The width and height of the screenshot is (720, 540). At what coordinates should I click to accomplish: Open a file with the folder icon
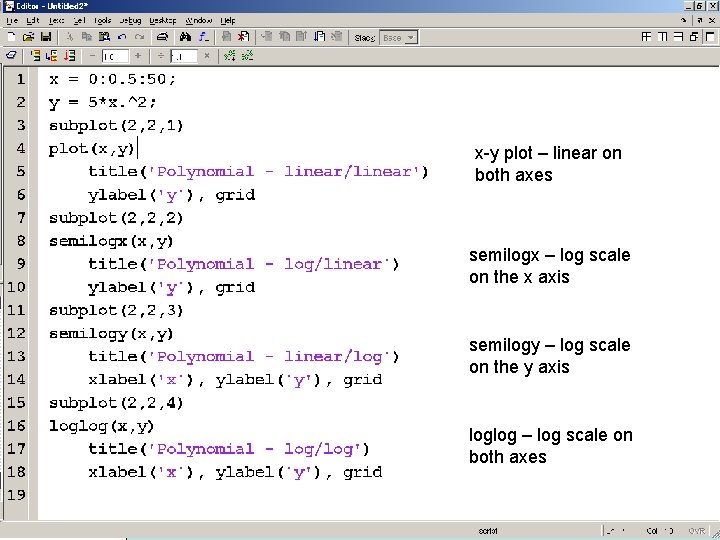tap(28, 37)
